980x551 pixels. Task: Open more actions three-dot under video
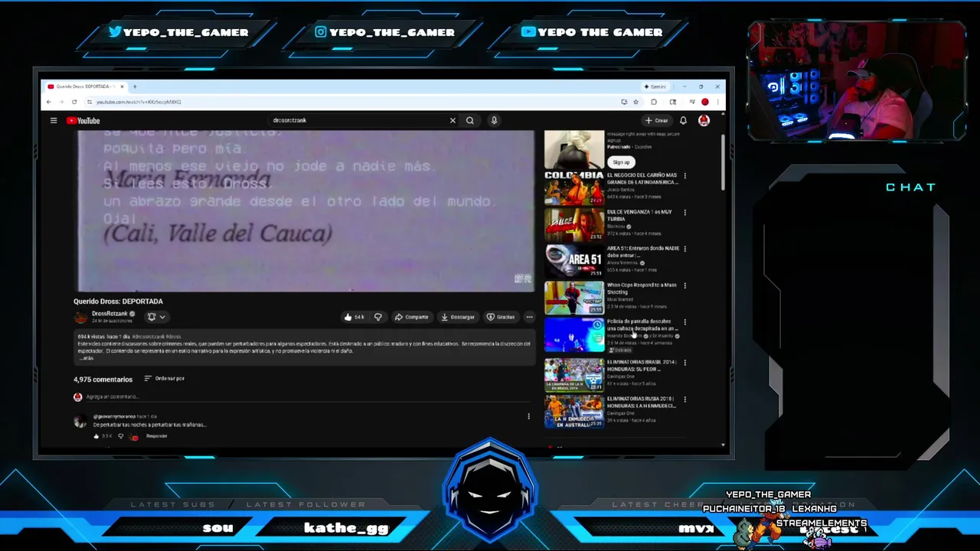[529, 317]
